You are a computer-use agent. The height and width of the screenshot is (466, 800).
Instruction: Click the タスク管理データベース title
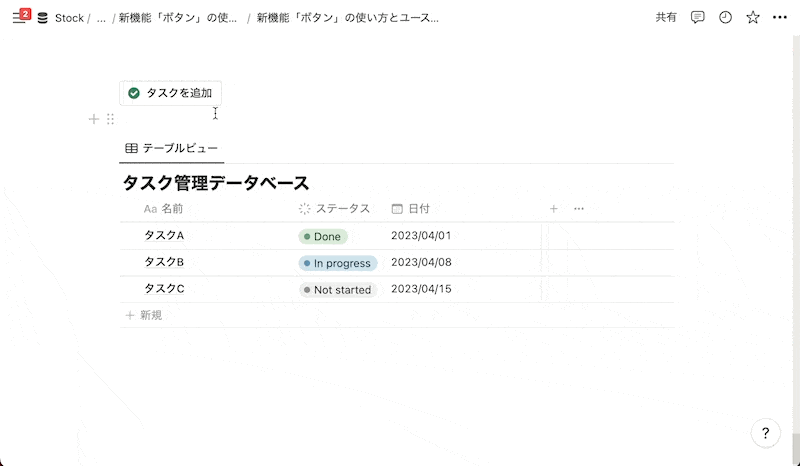216,183
